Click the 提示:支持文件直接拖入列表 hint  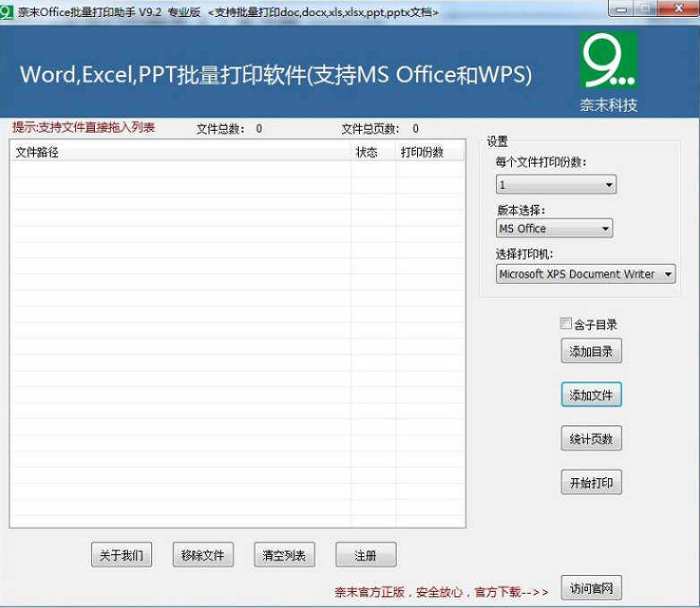coord(83,127)
